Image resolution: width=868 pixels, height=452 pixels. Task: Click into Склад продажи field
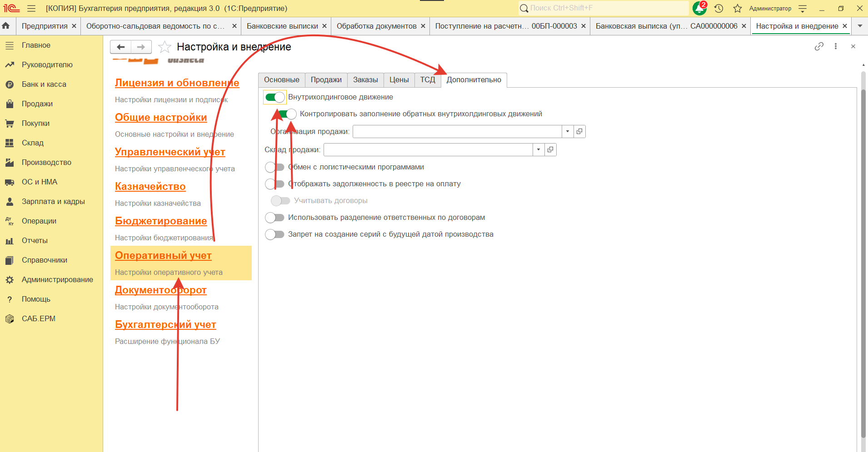[428, 150]
